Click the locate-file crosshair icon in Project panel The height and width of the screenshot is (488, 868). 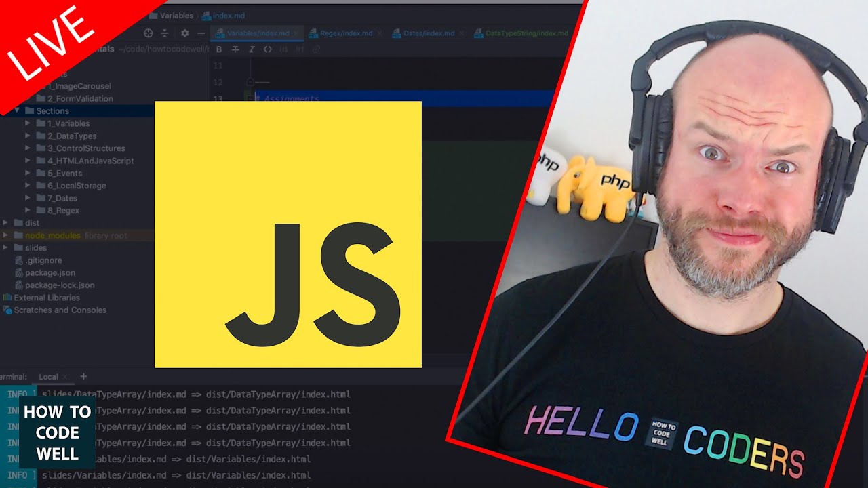[x=149, y=33]
